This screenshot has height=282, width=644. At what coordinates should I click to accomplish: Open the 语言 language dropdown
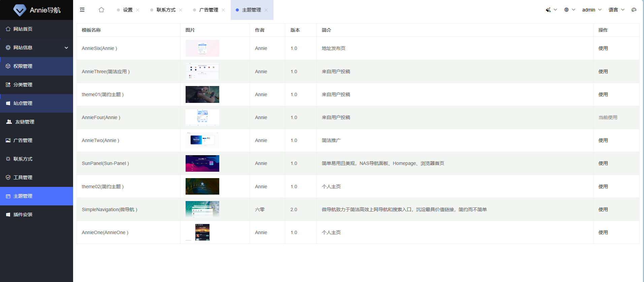pyautogui.click(x=616, y=10)
